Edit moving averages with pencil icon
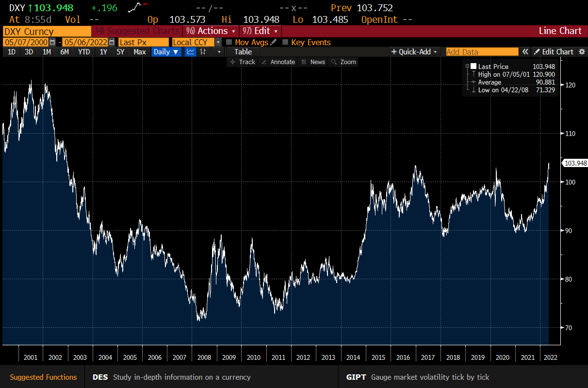588x388 pixels. (x=274, y=42)
